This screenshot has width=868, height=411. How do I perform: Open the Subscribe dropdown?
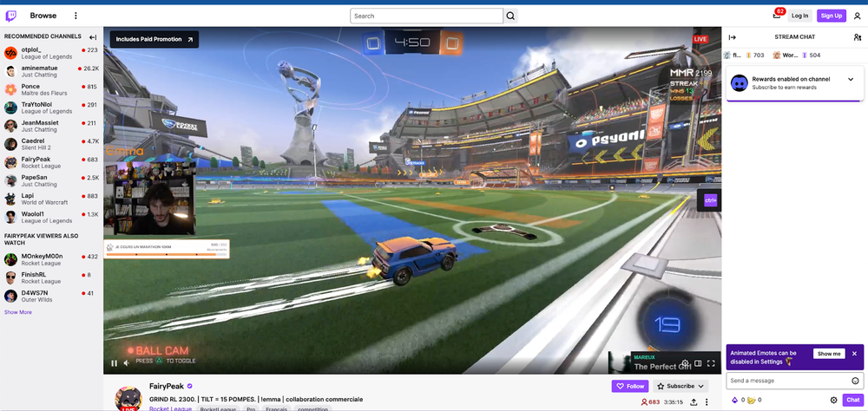click(681, 386)
